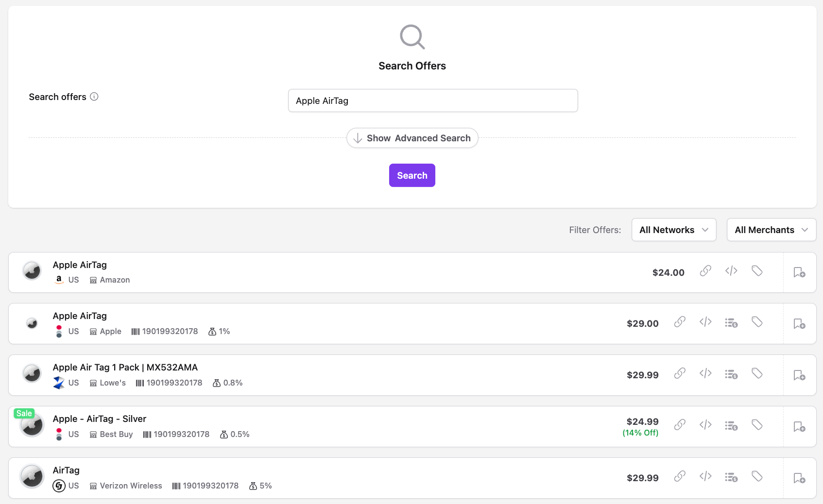This screenshot has width=823, height=504.
Task: Open embed code icon for Best Buy offer
Action: [x=705, y=425]
